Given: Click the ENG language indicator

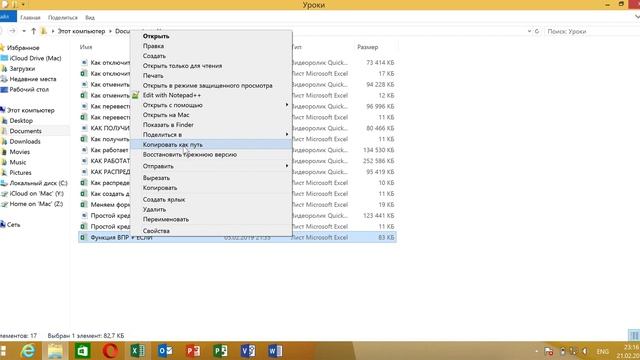Looking at the screenshot, I should click(602, 351).
